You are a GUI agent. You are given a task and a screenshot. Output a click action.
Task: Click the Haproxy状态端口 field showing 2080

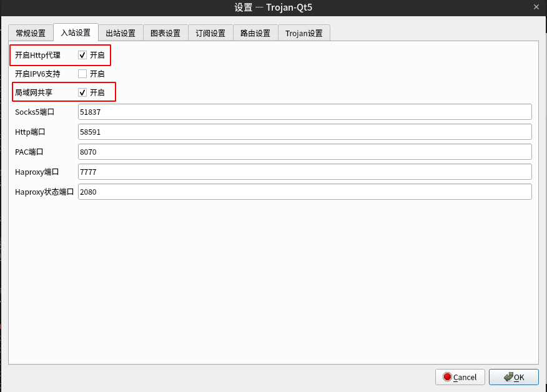click(x=305, y=192)
